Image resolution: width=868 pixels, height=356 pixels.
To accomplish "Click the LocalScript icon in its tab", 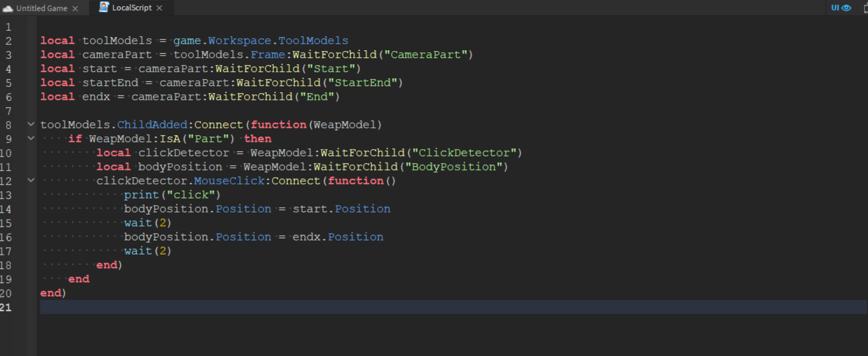I will pos(104,7).
